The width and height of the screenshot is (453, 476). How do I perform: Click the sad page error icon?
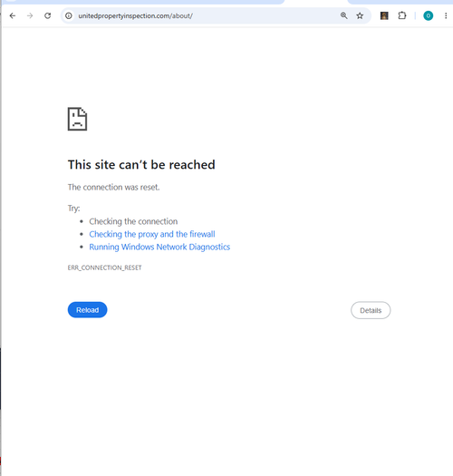(x=77, y=119)
